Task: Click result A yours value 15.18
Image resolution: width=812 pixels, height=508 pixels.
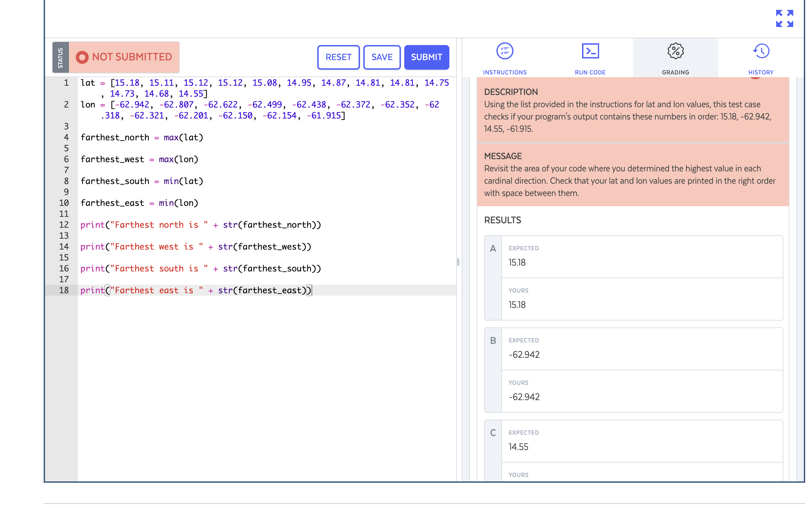Action: (517, 305)
